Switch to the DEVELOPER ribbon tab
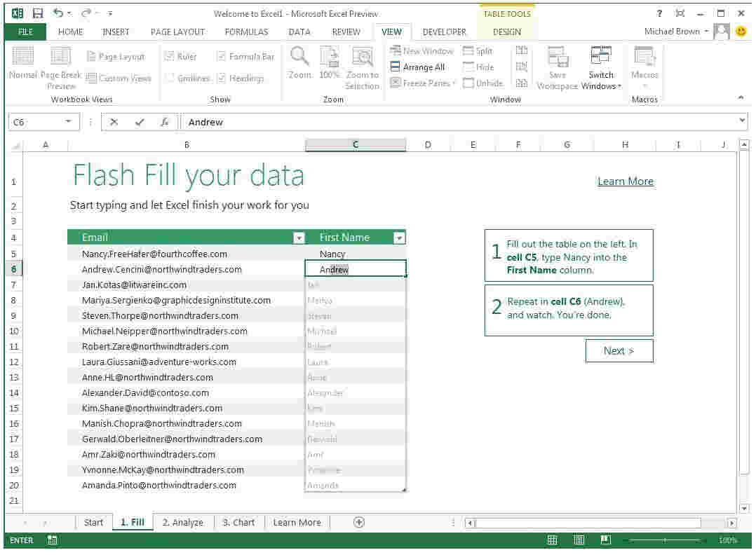The height and width of the screenshot is (555, 756). [x=445, y=32]
